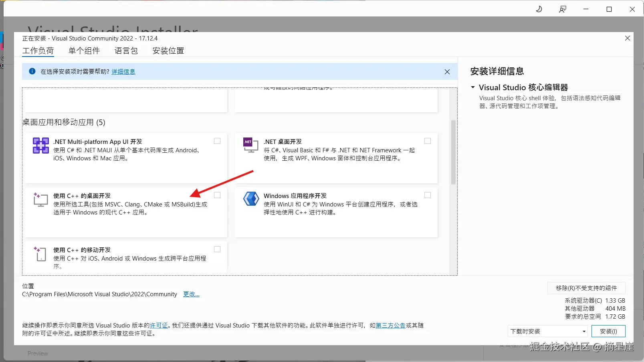Click the C++ desktop development icon

pos(40,199)
